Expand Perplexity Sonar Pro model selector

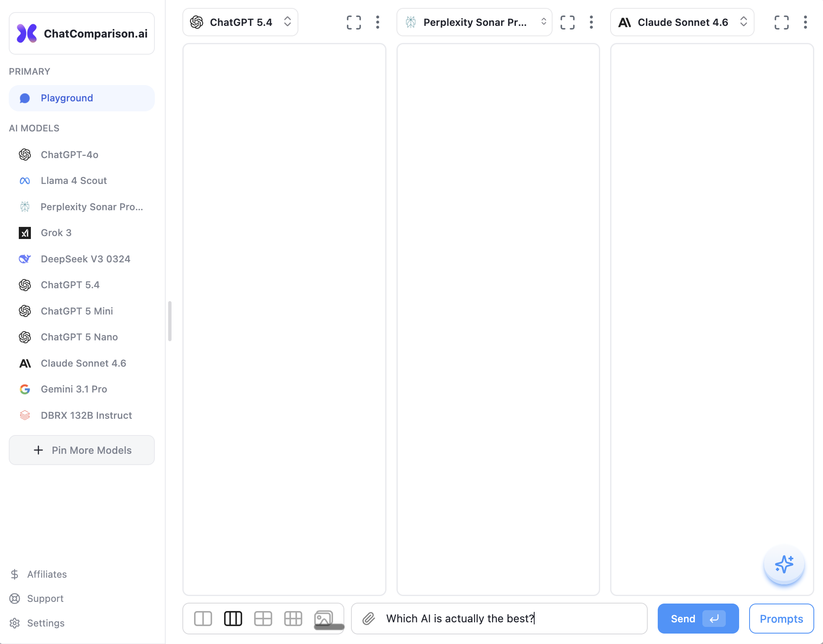474,22
